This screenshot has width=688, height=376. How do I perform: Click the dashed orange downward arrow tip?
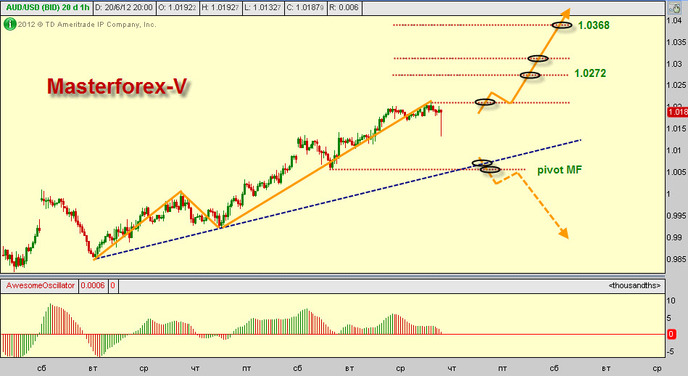click(564, 233)
